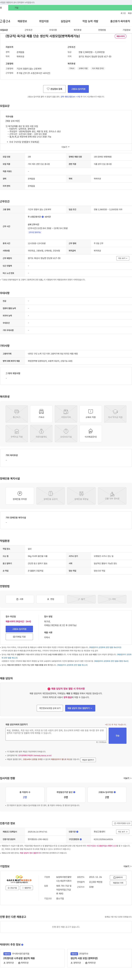Open the 출산휴가·육아휴직 menu

120,21
